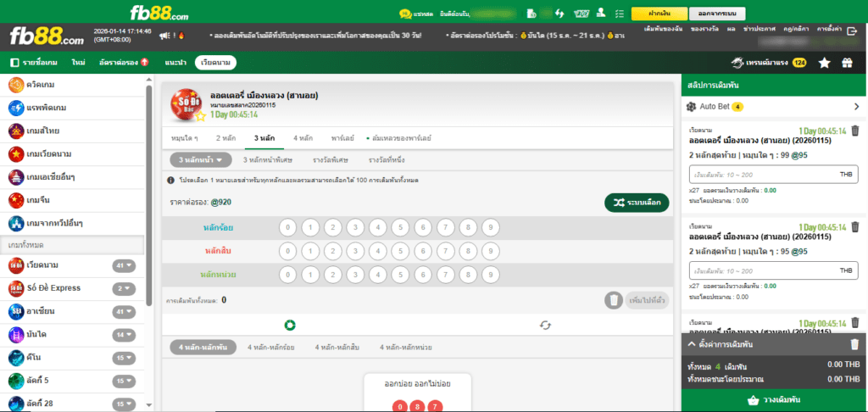
Task: Click ออกจากระบบ logout button
Action: 717,14
